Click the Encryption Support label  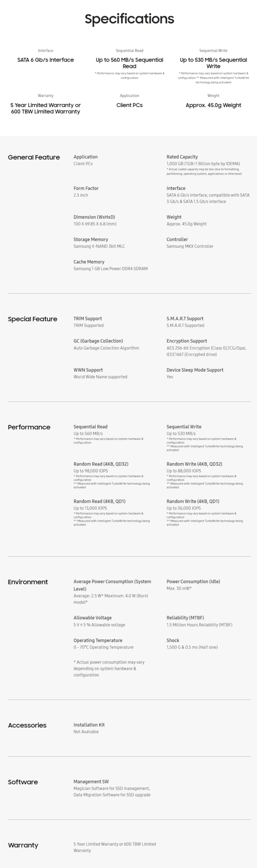click(187, 341)
